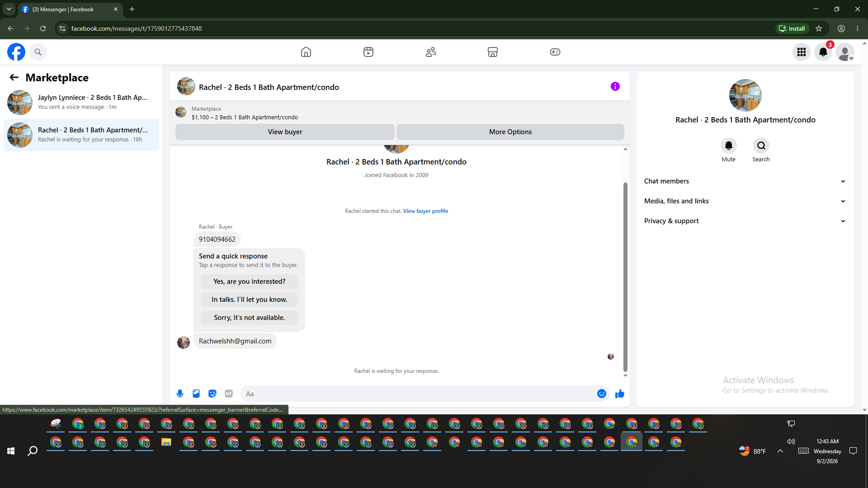Attach a photo using the image icon
The height and width of the screenshot is (488, 868).
(196, 394)
